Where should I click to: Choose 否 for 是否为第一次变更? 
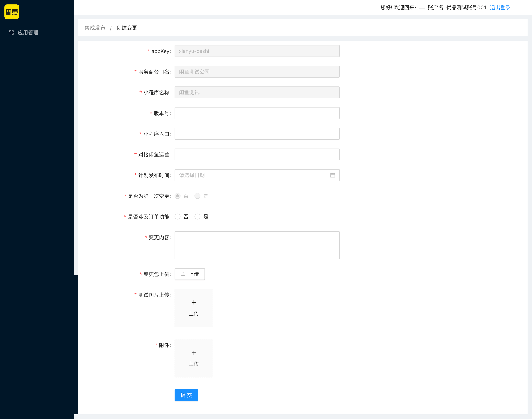pos(178,196)
